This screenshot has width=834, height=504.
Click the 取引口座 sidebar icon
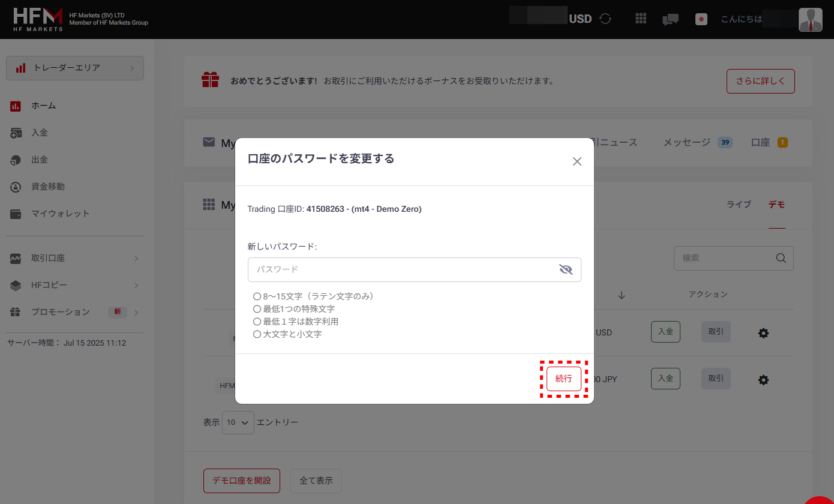pyautogui.click(x=16, y=259)
